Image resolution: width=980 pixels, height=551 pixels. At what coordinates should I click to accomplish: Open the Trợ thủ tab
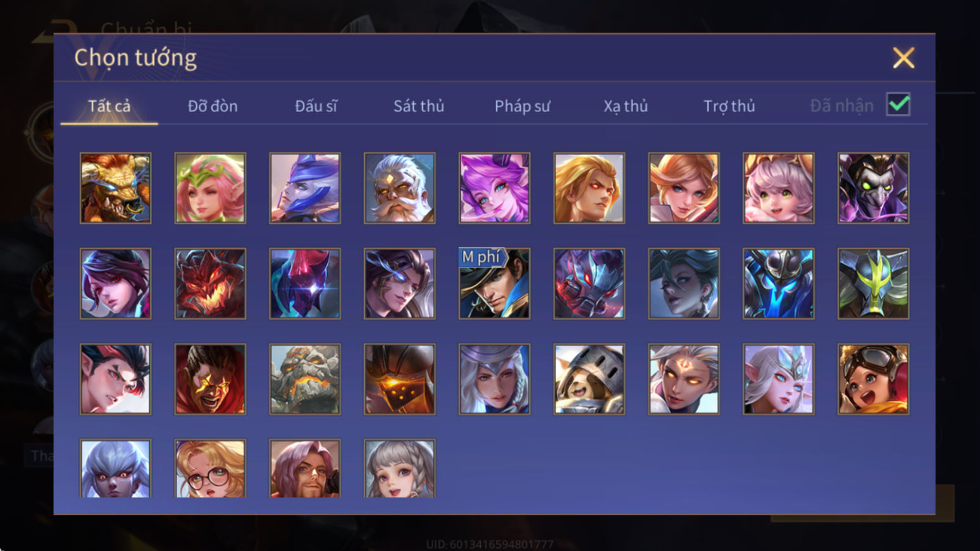(x=729, y=106)
